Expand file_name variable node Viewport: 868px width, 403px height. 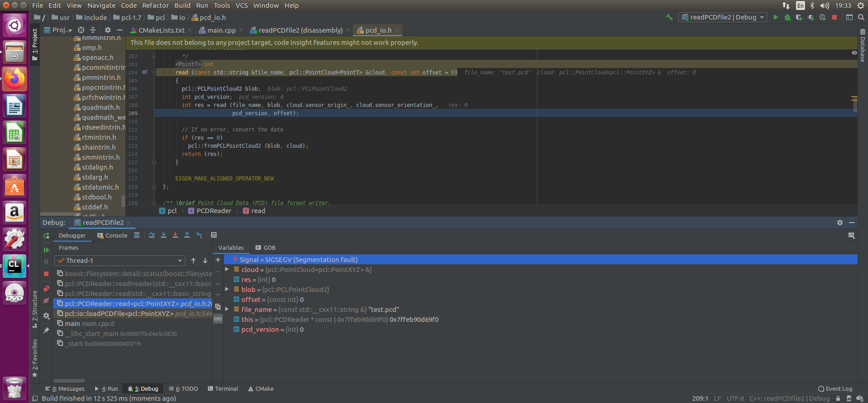pos(227,309)
